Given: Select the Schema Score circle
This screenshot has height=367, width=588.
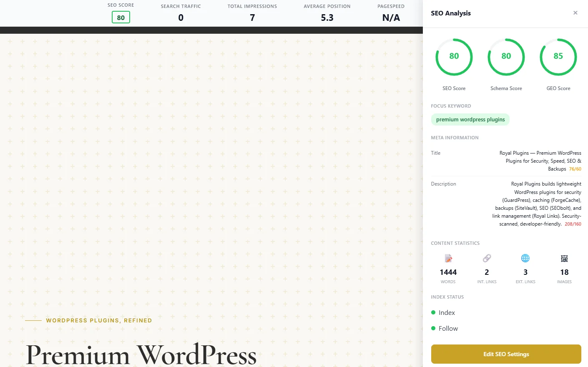Looking at the screenshot, I should click(x=506, y=57).
